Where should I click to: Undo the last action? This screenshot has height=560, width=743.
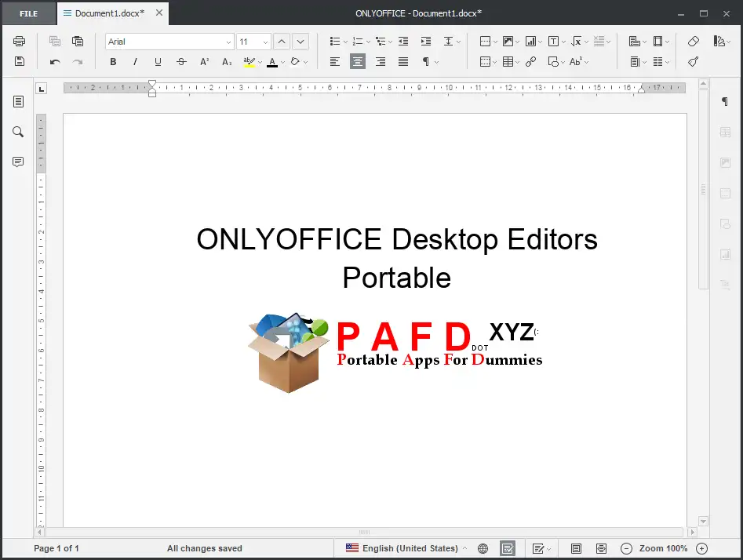pyautogui.click(x=55, y=62)
